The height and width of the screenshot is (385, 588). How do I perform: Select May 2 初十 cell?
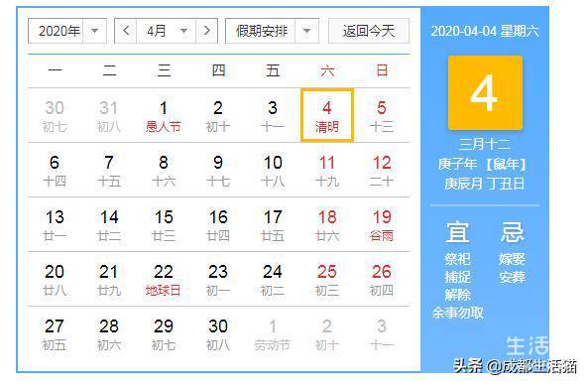coord(327,333)
